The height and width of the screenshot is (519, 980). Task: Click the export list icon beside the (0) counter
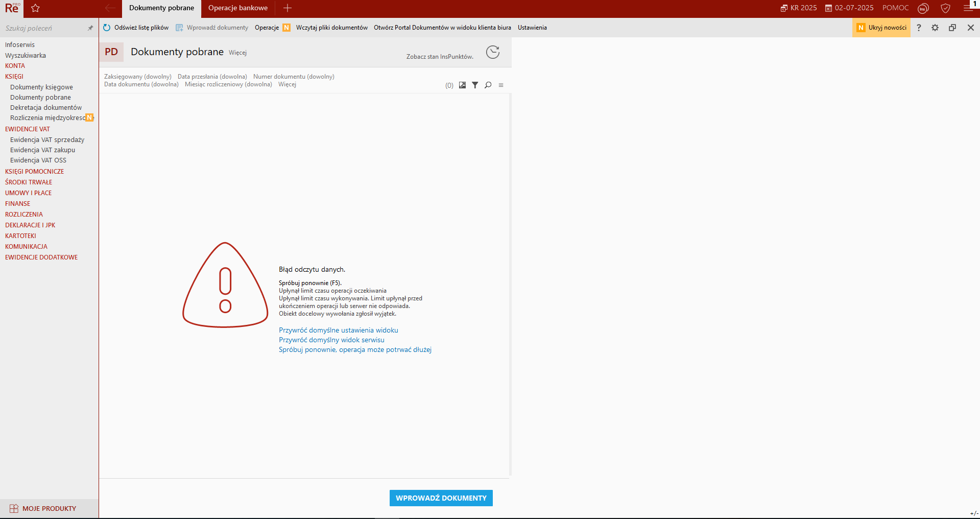coord(462,85)
